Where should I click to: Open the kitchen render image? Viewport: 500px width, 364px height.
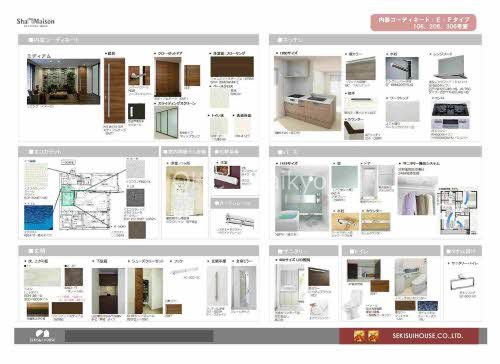click(x=307, y=93)
